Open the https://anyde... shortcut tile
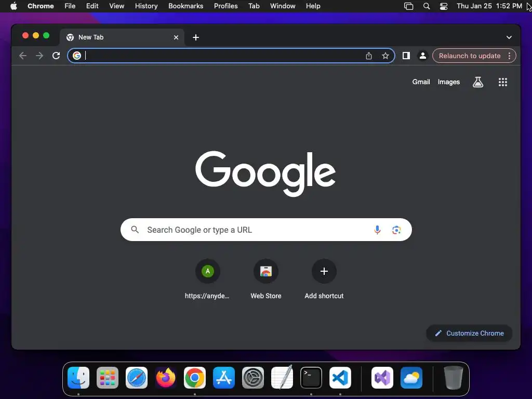 (x=208, y=279)
